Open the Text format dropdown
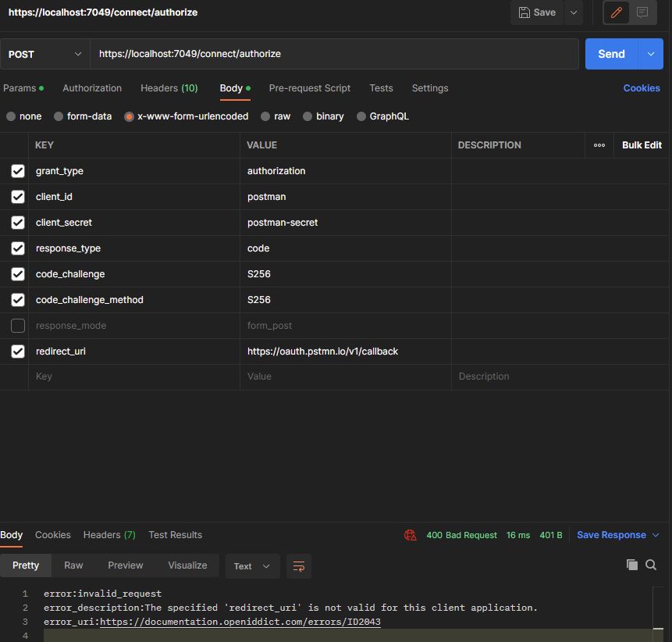The height and width of the screenshot is (642, 672). pos(252,566)
